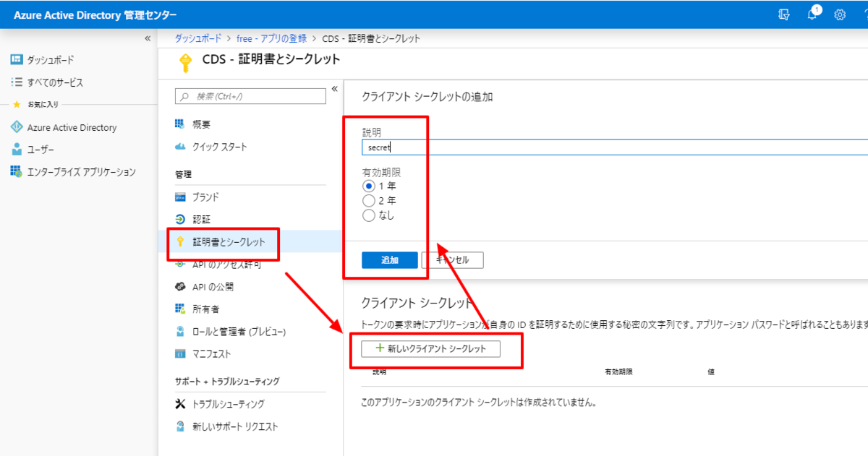Go to free - アプリの登録 breadcrumb link
Screen dimensions: 868x456
271,38
